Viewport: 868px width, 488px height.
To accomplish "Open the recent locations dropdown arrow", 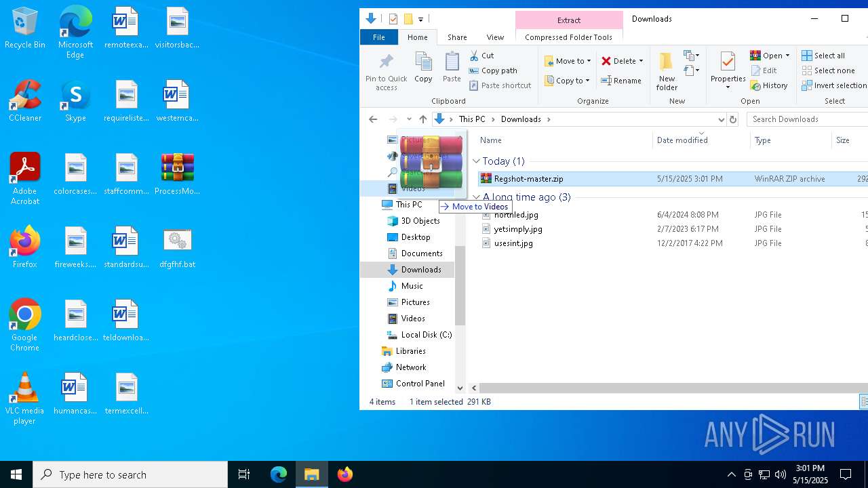I will (x=409, y=119).
